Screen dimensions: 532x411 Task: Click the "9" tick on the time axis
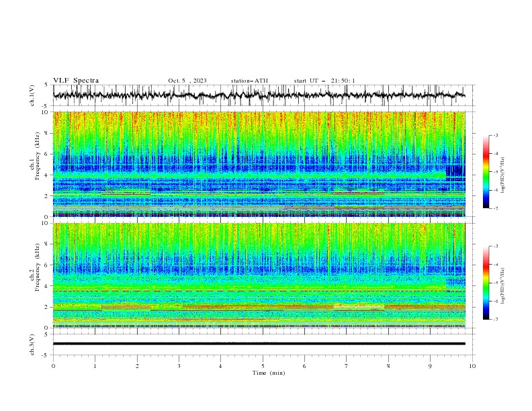[x=430, y=366]
